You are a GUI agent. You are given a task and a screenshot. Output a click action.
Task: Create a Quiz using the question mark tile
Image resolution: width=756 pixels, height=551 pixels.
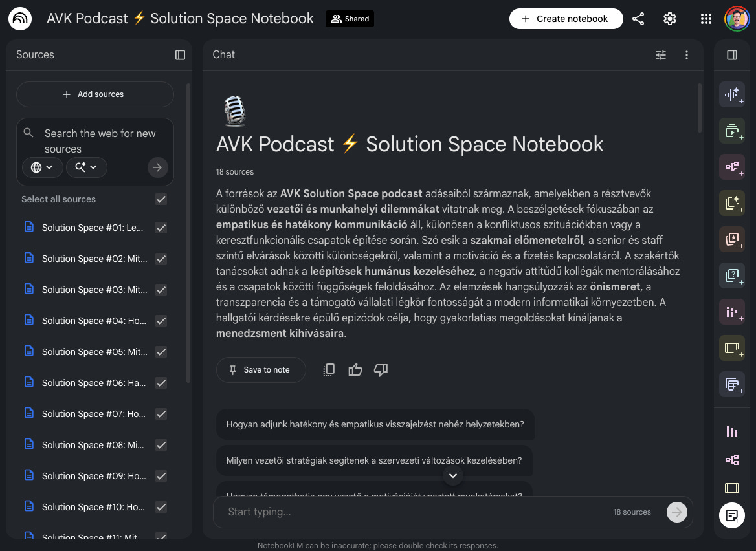coord(732,275)
